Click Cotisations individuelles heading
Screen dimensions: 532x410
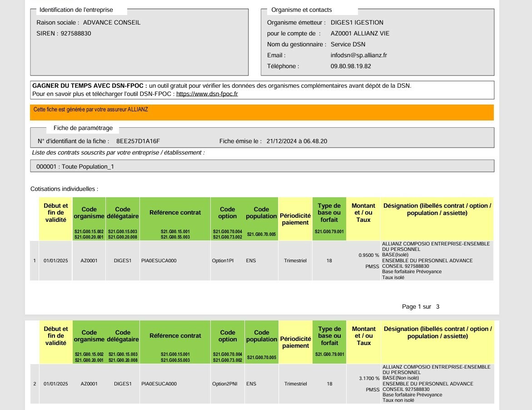pyautogui.click(x=64, y=189)
